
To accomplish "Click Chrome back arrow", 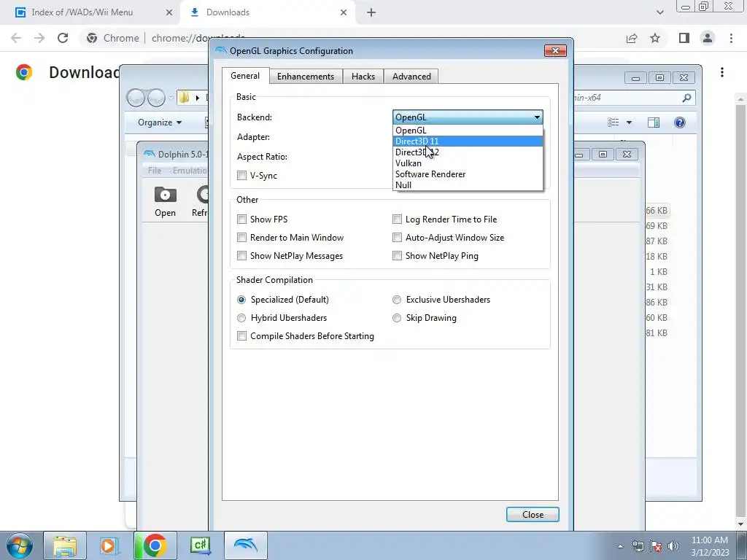I will [x=16, y=38].
